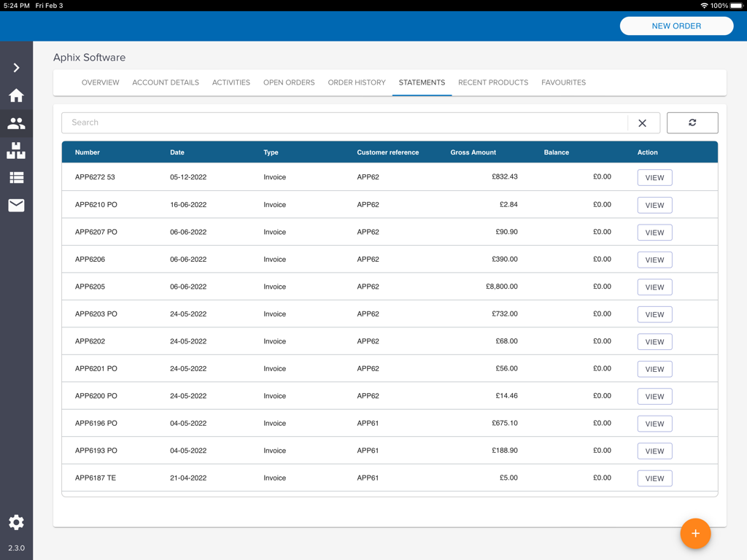Select the Customers icon in the sidebar
This screenshot has height=560, width=747.
pyautogui.click(x=16, y=123)
